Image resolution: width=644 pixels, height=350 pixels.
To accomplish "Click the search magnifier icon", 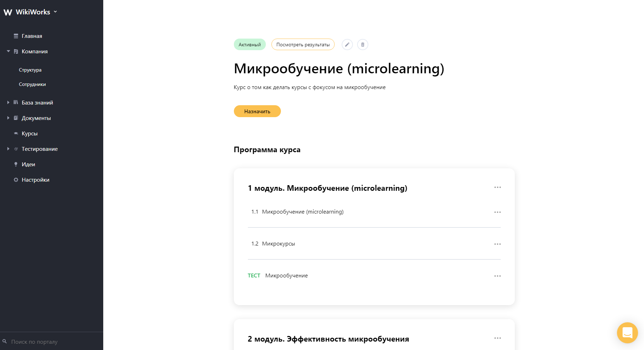I will 5,341.
